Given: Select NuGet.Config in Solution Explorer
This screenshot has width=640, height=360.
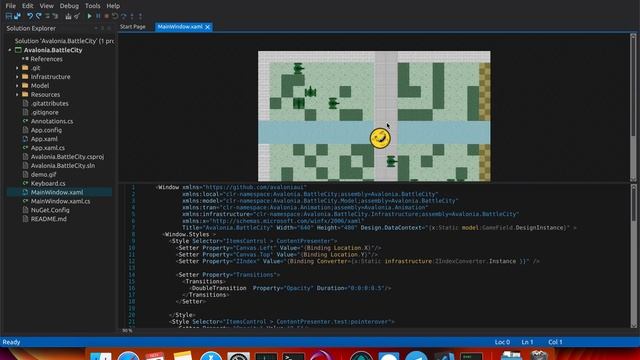Looking at the screenshot, I should point(50,210).
